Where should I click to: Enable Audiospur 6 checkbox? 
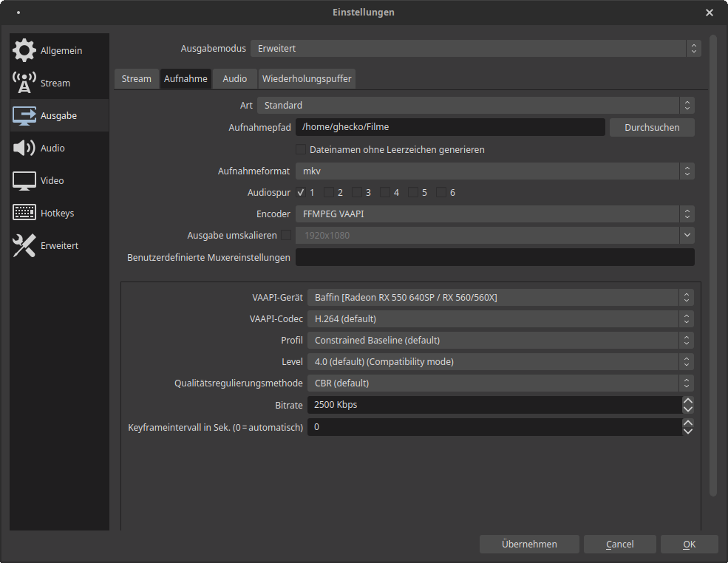pos(441,192)
